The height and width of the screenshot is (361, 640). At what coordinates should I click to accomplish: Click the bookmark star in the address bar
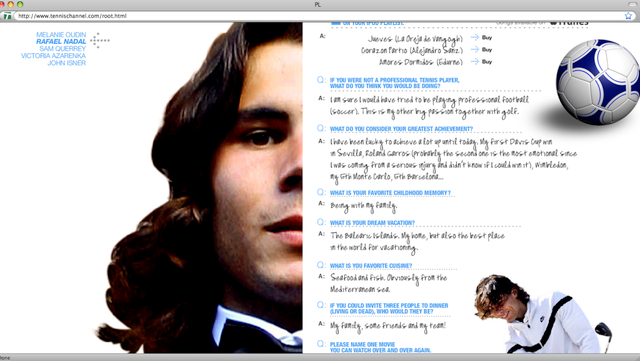click(628, 16)
